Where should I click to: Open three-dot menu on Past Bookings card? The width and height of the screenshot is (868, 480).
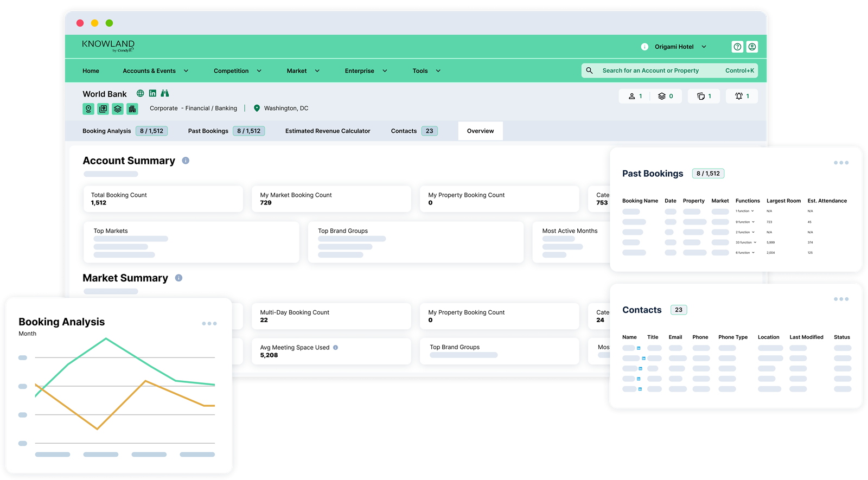(841, 163)
